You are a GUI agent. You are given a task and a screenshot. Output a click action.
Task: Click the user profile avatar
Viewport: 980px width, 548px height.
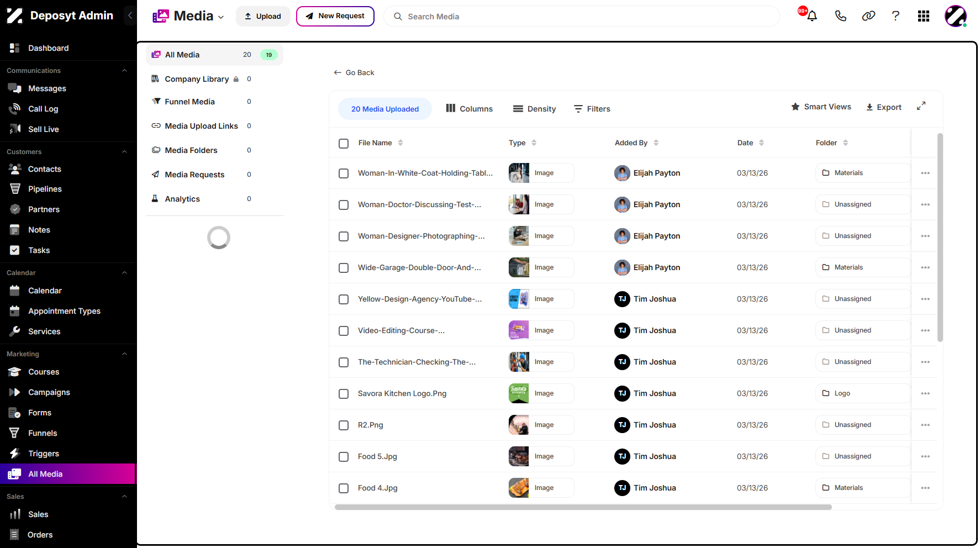(956, 16)
